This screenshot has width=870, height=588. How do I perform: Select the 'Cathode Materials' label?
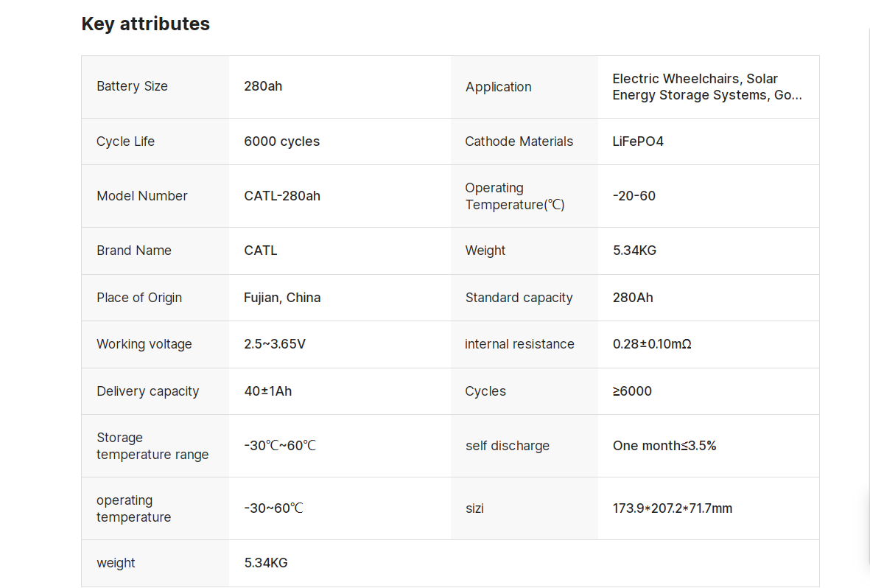tap(519, 141)
